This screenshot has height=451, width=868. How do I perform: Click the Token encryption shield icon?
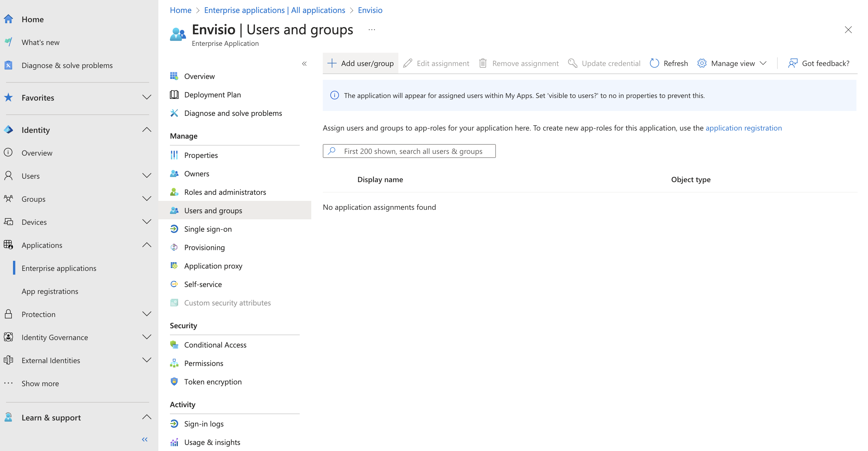(174, 381)
